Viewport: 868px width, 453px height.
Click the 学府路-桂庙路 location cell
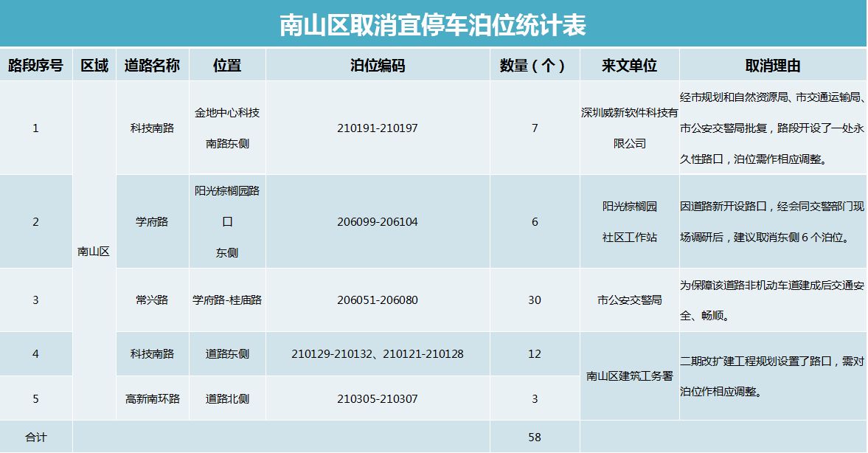(227, 300)
